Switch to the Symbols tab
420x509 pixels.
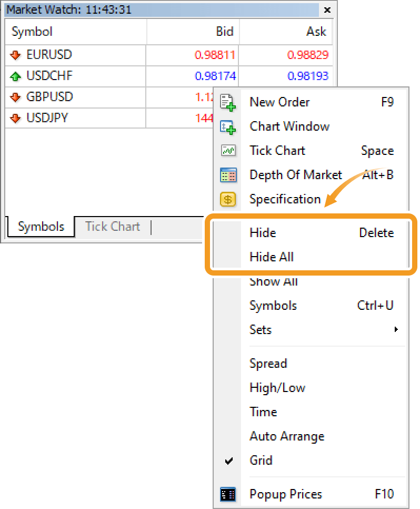[x=41, y=227]
